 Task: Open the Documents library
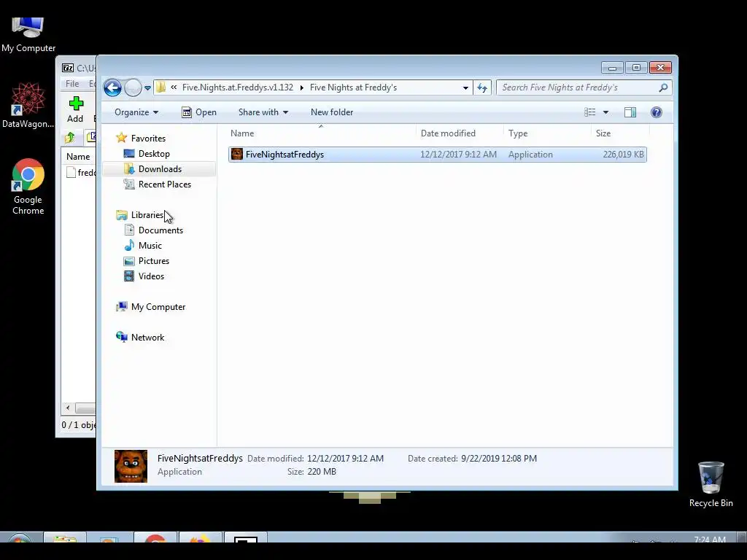point(160,230)
